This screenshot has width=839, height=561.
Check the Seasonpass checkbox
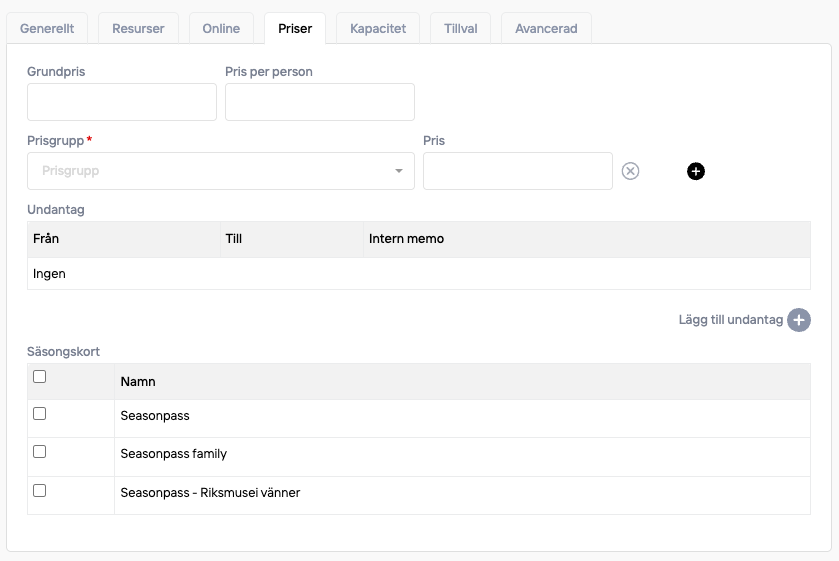pyautogui.click(x=40, y=414)
